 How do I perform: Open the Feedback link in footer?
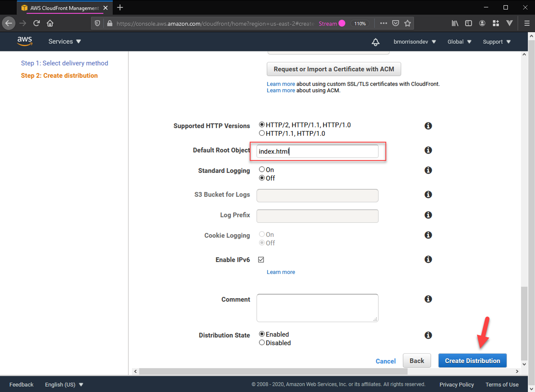(x=21, y=385)
